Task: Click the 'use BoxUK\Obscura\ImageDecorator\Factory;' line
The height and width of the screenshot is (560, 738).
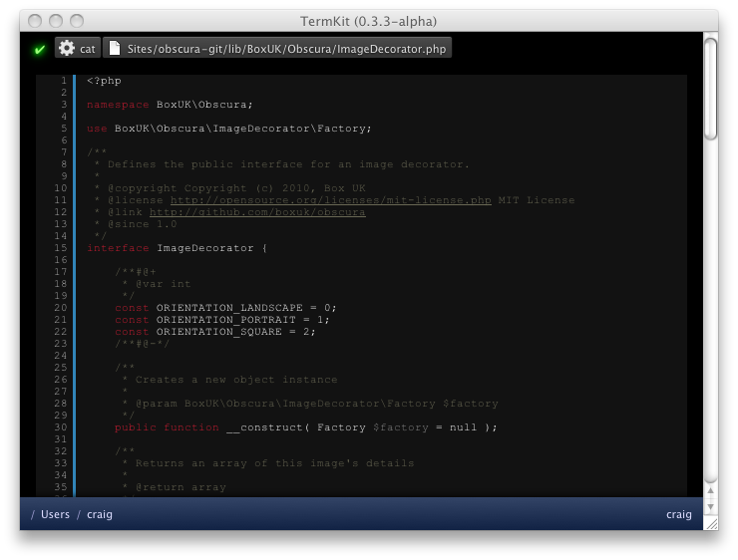Action: pos(229,129)
